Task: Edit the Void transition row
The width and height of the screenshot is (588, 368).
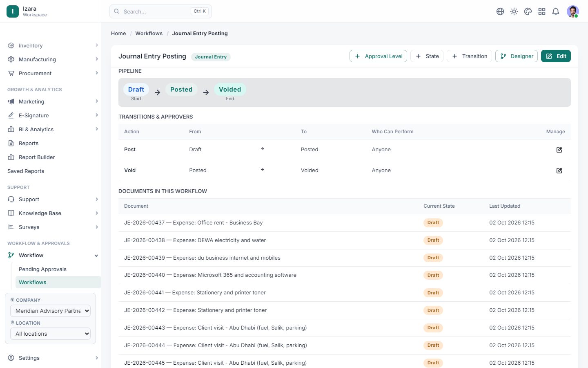Action: [x=559, y=171]
